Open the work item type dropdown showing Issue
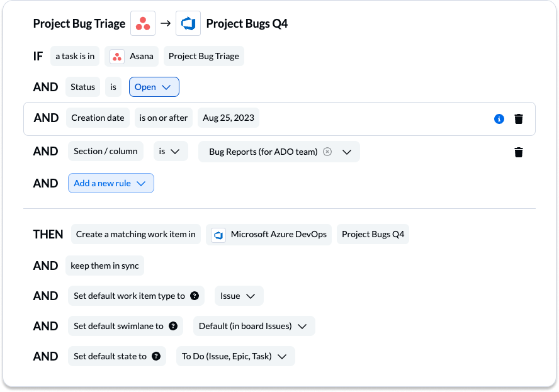Viewport: 559px width, 392px height. (x=239, y=296)
